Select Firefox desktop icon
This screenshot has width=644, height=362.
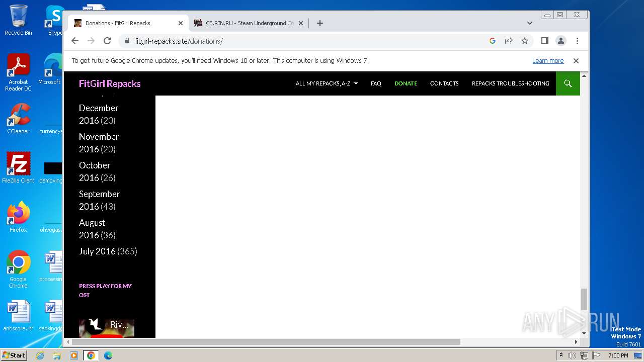(x=18, y=217)
